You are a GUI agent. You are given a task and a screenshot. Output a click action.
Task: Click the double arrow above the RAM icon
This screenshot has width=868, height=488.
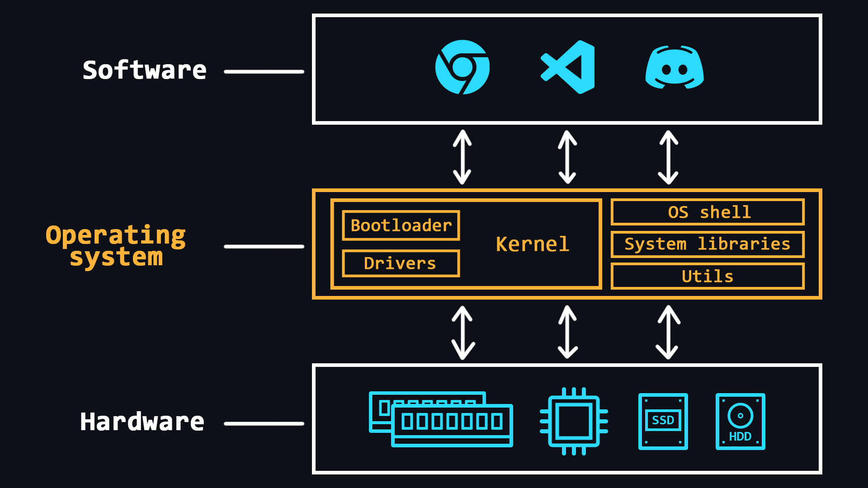(x=463, y=332)
